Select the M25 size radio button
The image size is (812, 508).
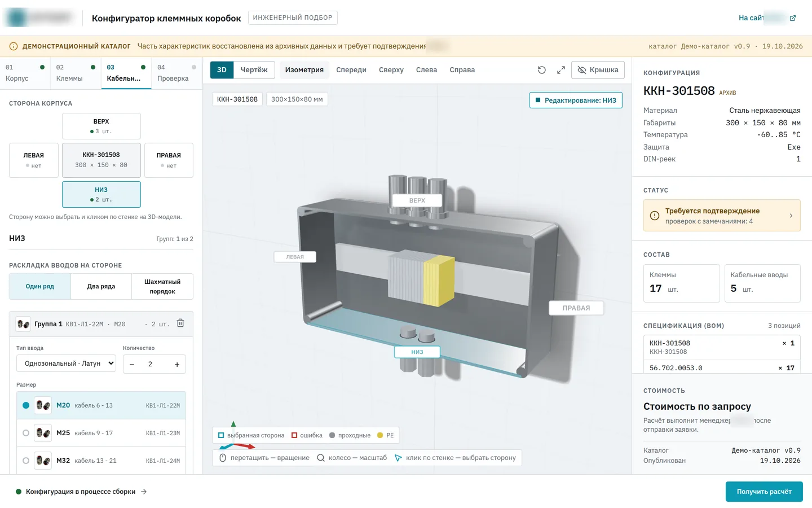[x=26, y=433]
